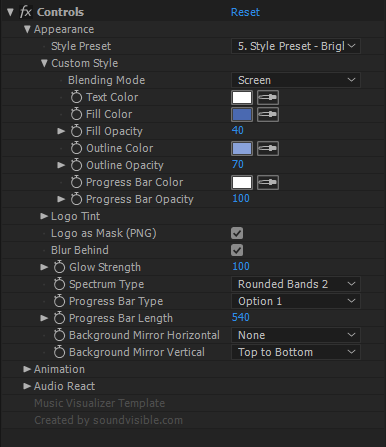
Task: Expand the Audio React group
Action: pyautogui.click(x=27, y=386)
